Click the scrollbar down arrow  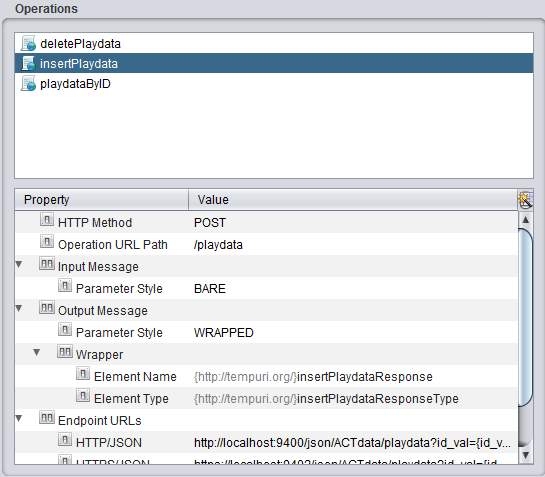tap(526, 455)
